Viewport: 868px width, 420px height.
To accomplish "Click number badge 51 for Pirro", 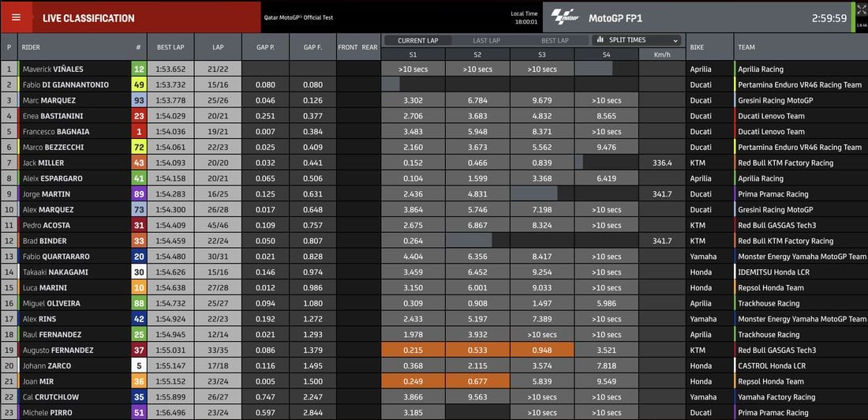I will (138, 413).
